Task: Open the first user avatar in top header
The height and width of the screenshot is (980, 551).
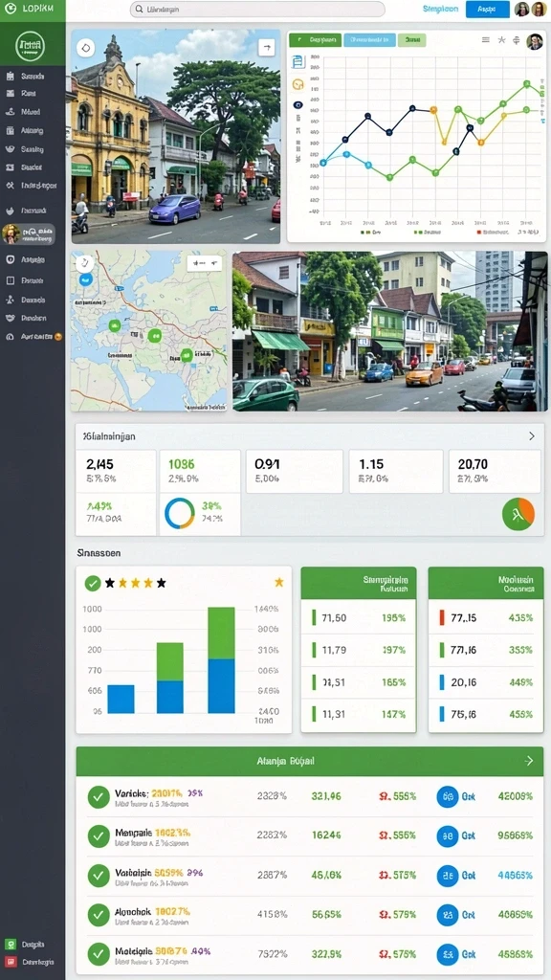Action: [x=521, y=9]
